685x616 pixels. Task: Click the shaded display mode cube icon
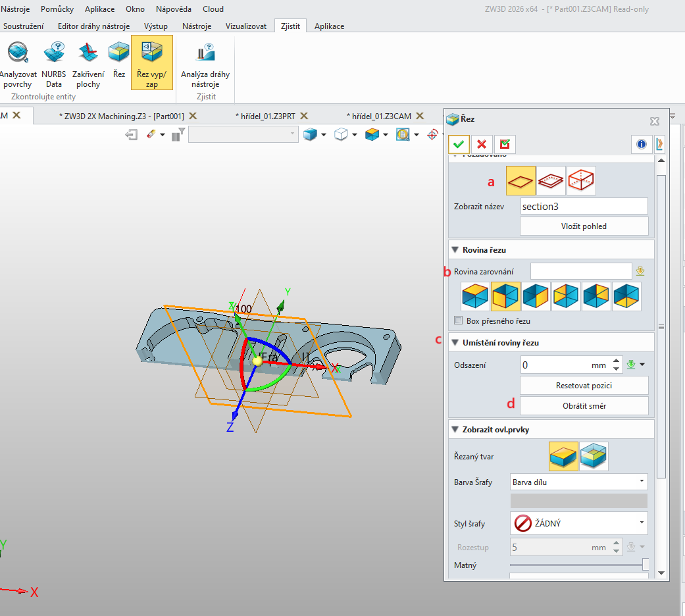pos(310,134)
